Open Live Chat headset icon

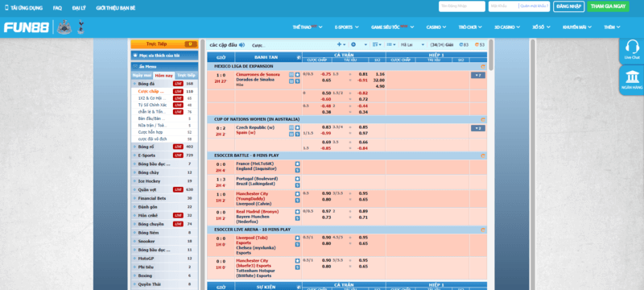coord(632,47)
